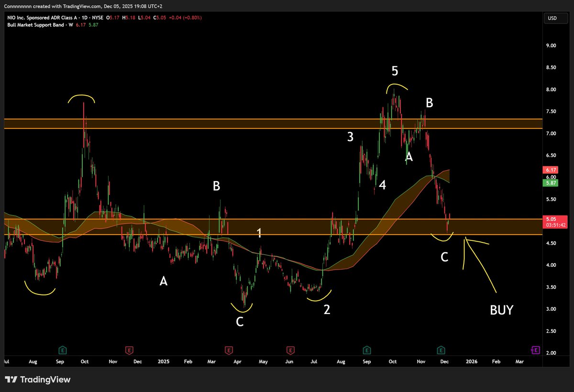This screenshot has width=574, height=392.
Task: Click red earnings marker just before Apr
Action: (x=229, y=350)
